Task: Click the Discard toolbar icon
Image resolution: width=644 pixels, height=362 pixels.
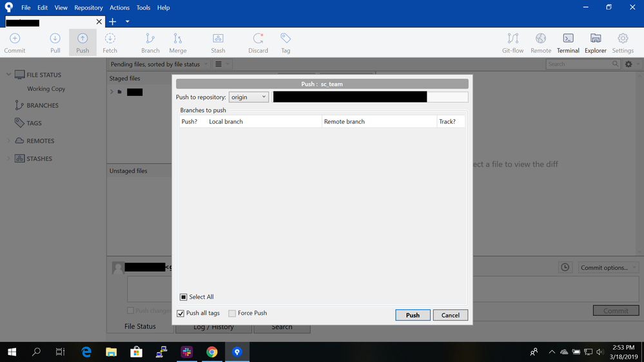Action: [258, 43]
